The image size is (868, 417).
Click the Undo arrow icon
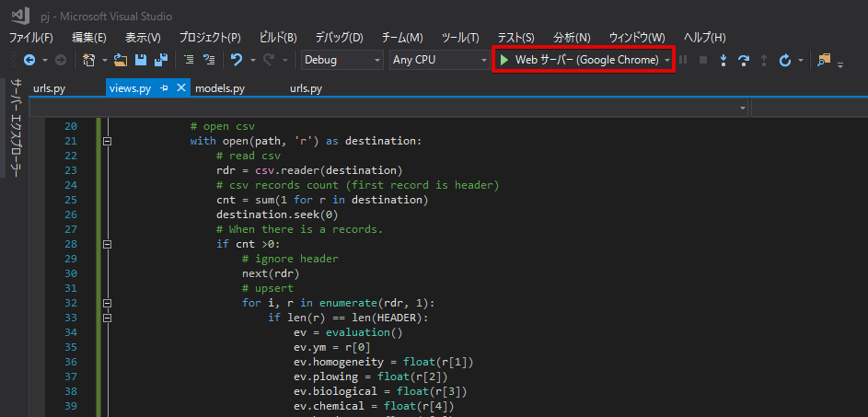(237, 60)
